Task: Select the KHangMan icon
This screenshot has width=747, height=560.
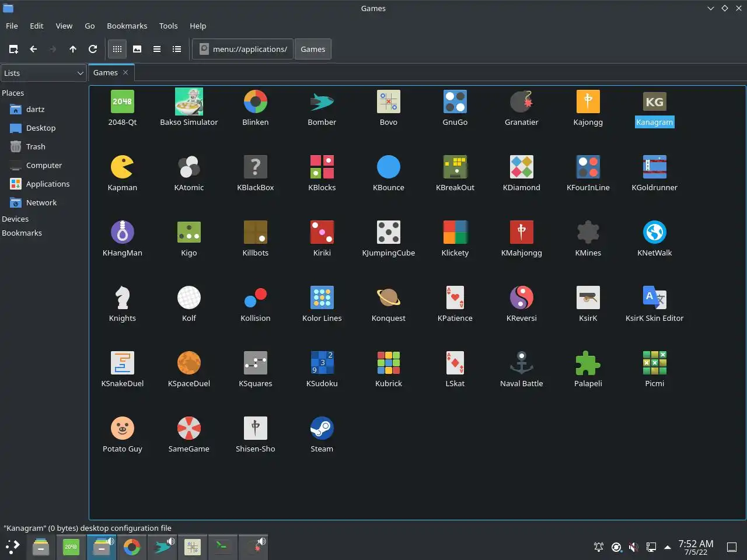Action: click(x=123, y=232)
